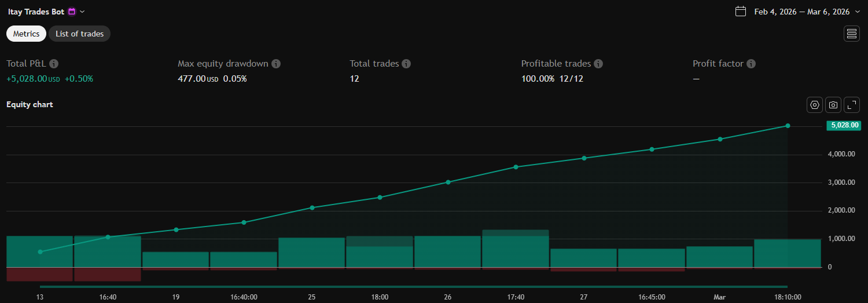This screenshot has height=303, width=868.
Task: Click the +0.50% P&L percentage
Action: click(x=79, y=79)
